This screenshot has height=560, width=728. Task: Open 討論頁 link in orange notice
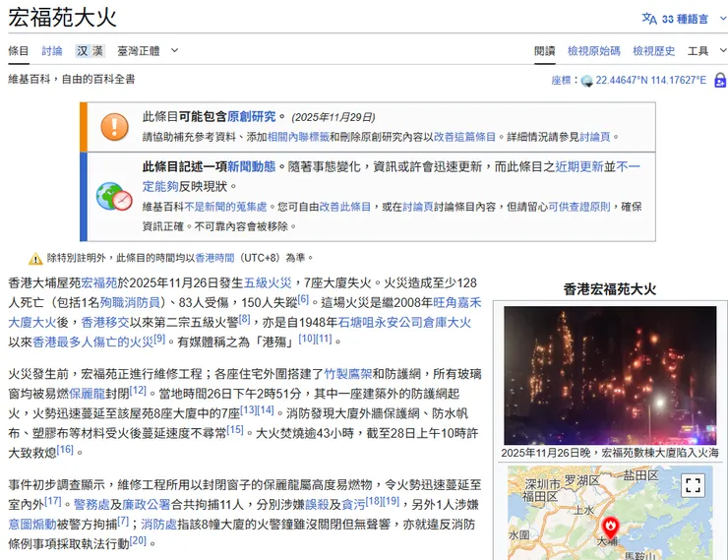pos(595,137)
